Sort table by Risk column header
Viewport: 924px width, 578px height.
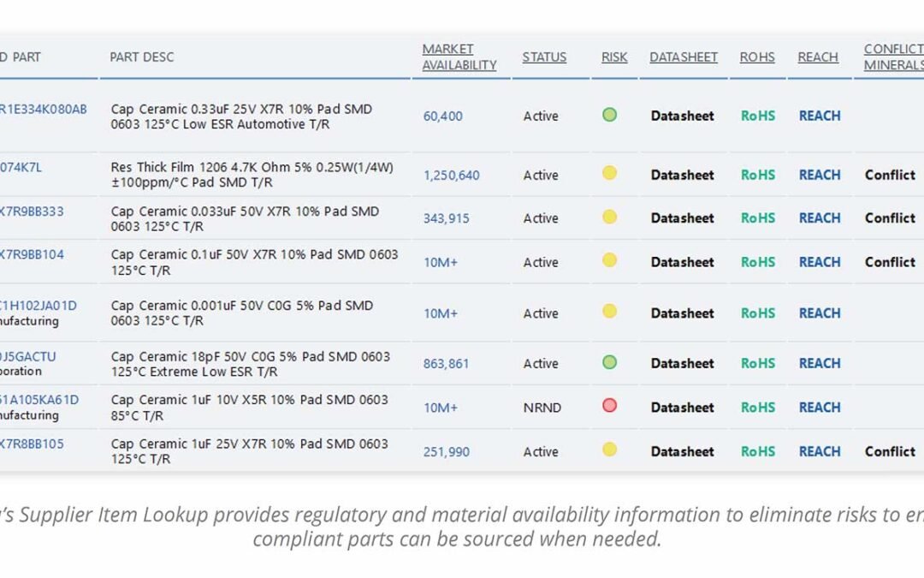click(x=614, y=57)
